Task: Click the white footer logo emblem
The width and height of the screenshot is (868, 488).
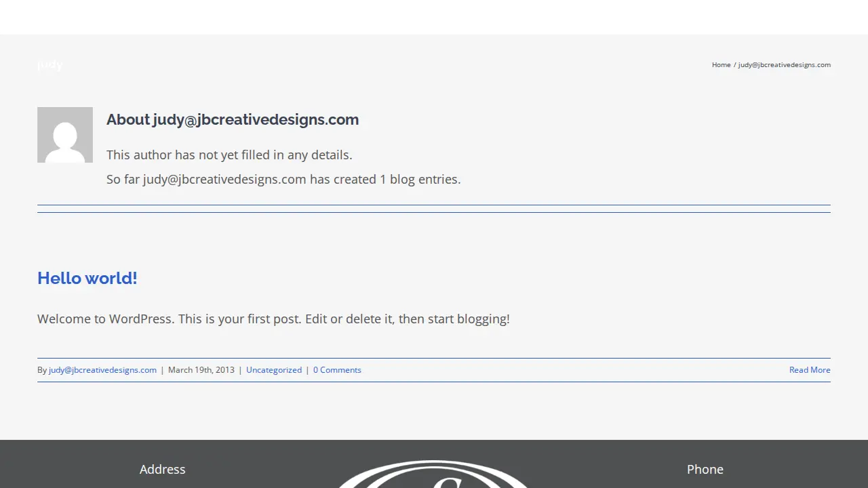Action: (434, 474)
